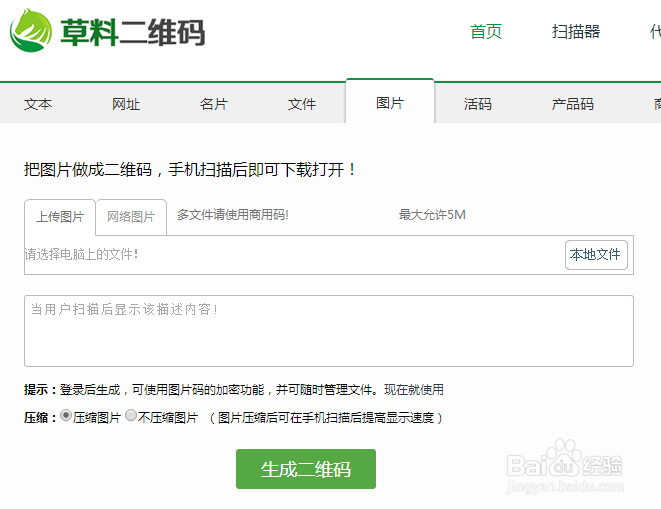Click the scan description text area
This screenshot has height=509, width=661.
click(329, 331)
